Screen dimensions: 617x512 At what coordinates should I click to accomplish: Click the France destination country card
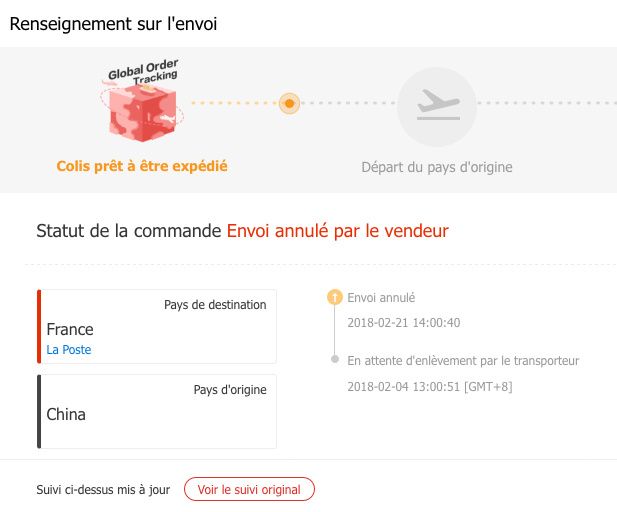point(157,328)
